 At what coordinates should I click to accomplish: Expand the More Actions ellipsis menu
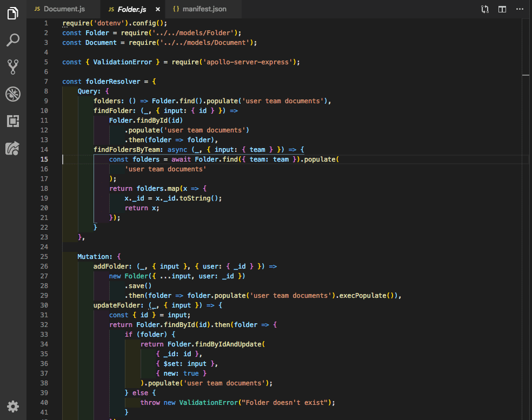click(520, 9)
